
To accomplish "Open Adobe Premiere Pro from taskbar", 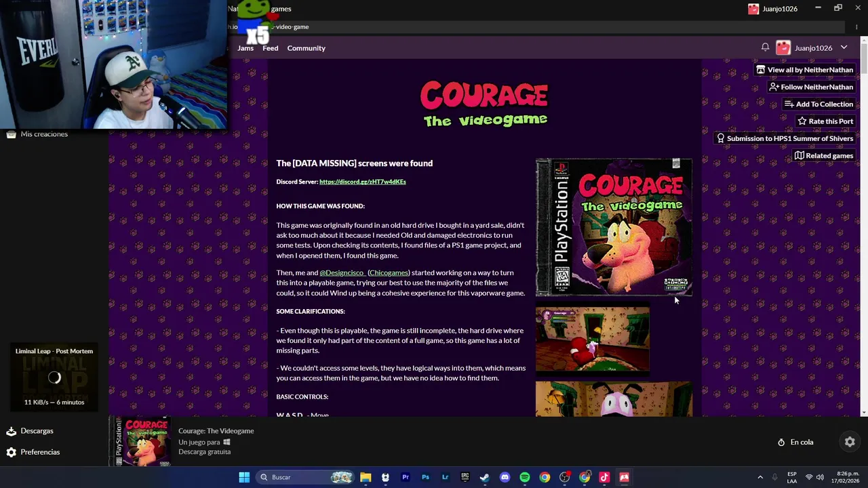I will coord(406,477).
